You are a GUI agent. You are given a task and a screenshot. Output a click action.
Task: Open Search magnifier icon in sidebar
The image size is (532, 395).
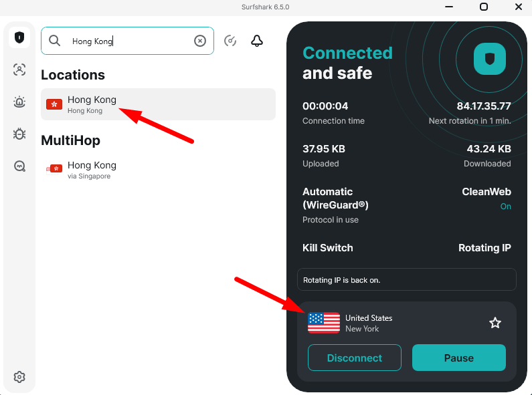click(x=19, y=166)
